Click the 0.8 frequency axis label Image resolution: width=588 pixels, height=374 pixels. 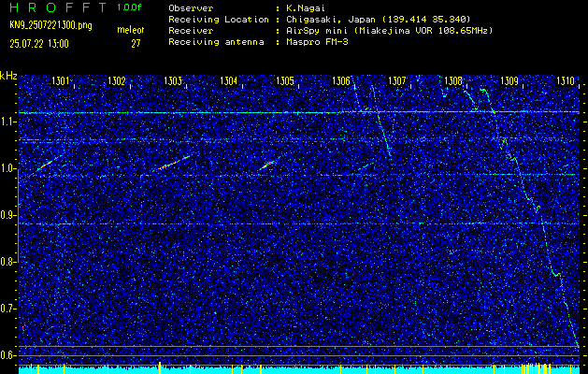tap(7, 262)
